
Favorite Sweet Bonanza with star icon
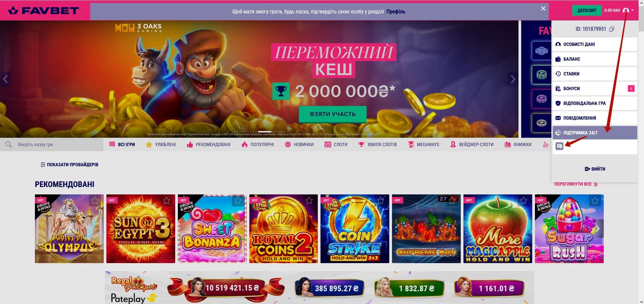(238, 201)
